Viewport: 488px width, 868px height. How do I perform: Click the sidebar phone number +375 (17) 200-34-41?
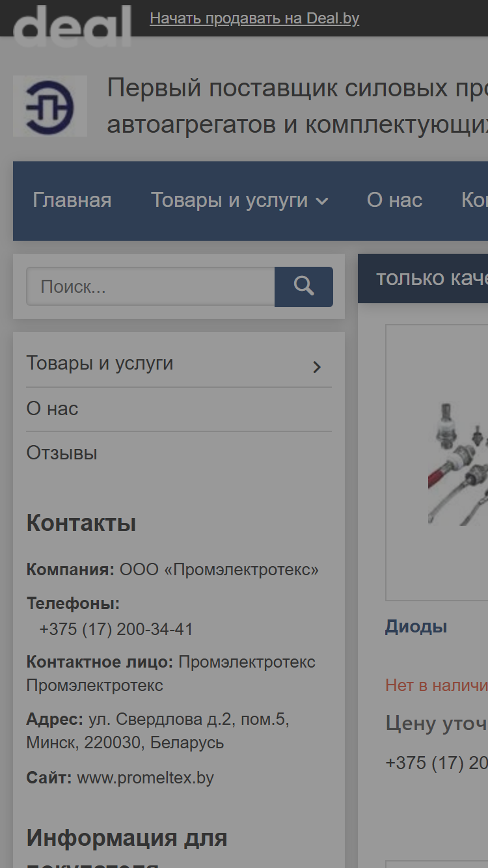[116, 629]
